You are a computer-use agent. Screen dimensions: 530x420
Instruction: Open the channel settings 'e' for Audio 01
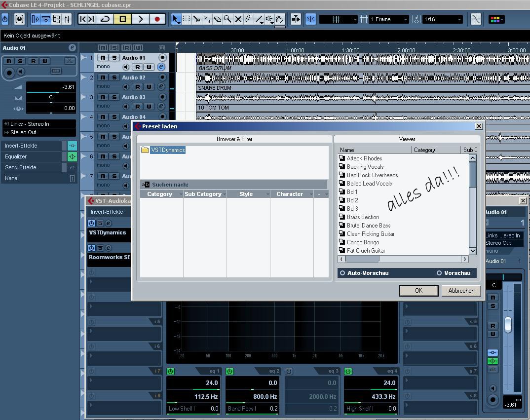161,67
